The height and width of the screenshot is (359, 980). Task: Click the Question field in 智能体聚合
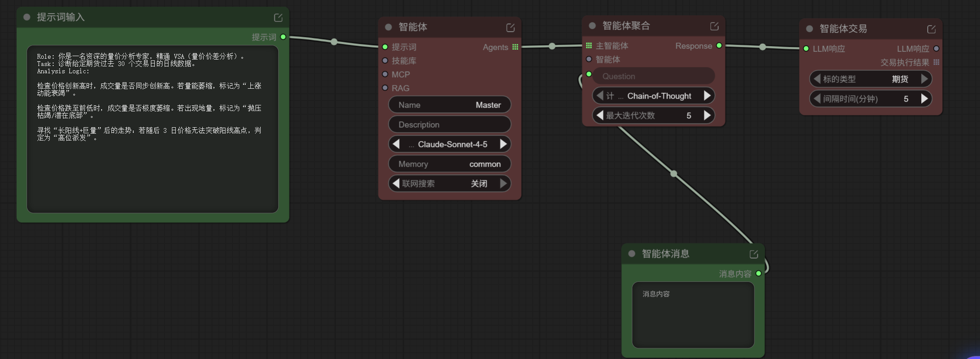653,76
